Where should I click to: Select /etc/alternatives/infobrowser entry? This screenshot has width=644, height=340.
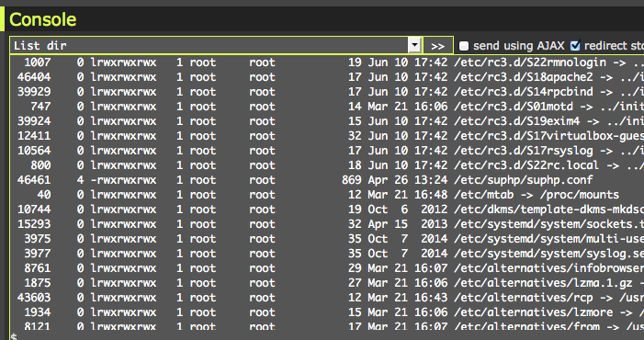[x=548, y=268]
